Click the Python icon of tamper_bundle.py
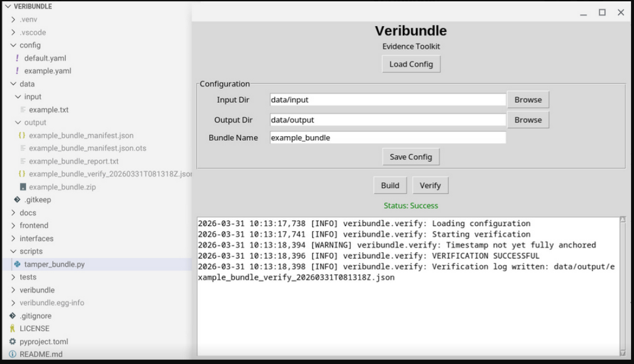The width and height of the screenshot is (634, 364). coord(17,264)
